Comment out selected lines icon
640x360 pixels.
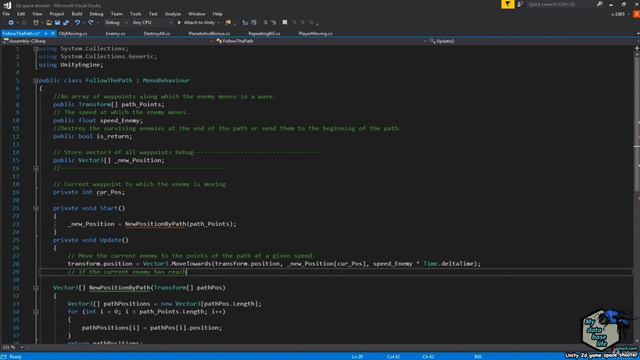coord(265,22)
